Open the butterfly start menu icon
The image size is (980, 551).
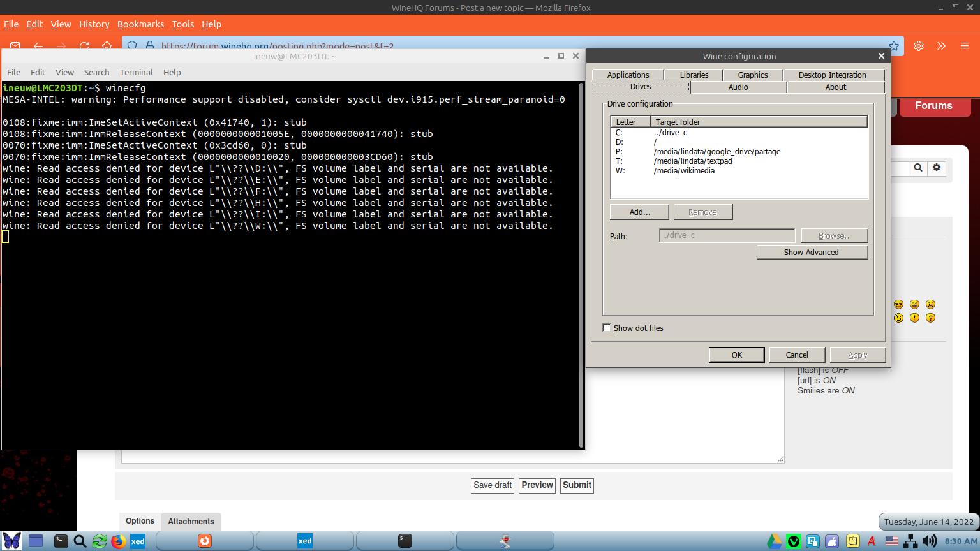click(11, 541)
